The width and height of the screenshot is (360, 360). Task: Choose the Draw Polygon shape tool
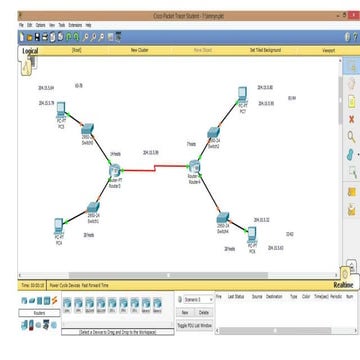350,155
